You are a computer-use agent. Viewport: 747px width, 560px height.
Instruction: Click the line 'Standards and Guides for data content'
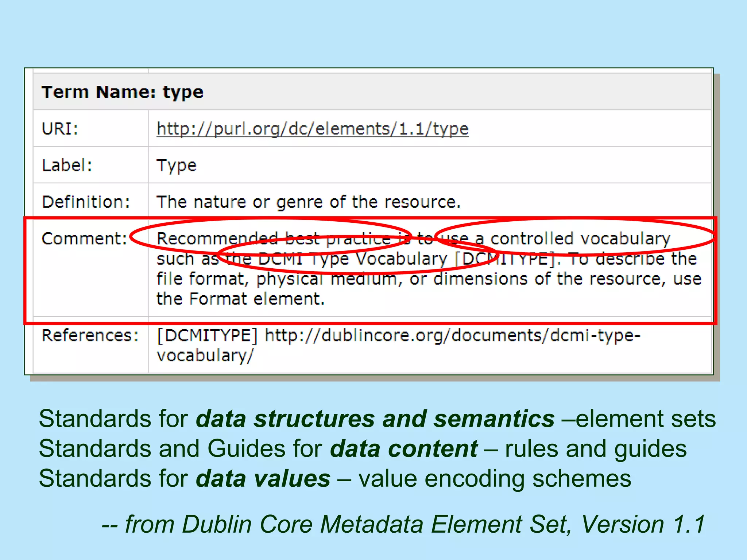coord(363,448)
